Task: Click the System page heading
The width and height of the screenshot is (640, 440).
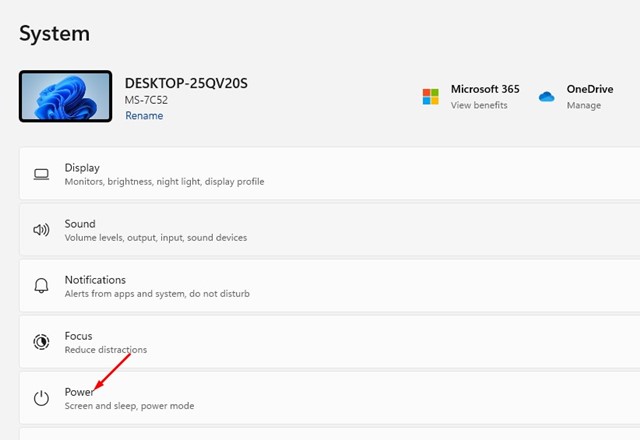Action: (54, 33)
